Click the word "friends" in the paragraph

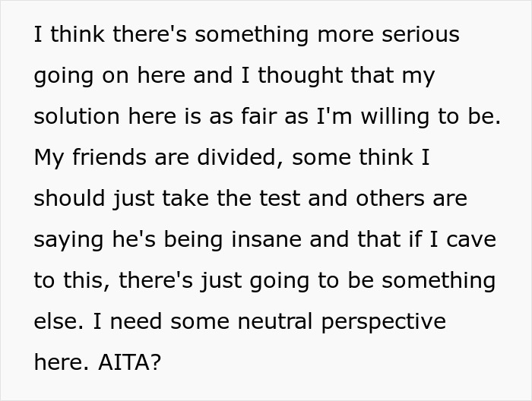point(109,157)
